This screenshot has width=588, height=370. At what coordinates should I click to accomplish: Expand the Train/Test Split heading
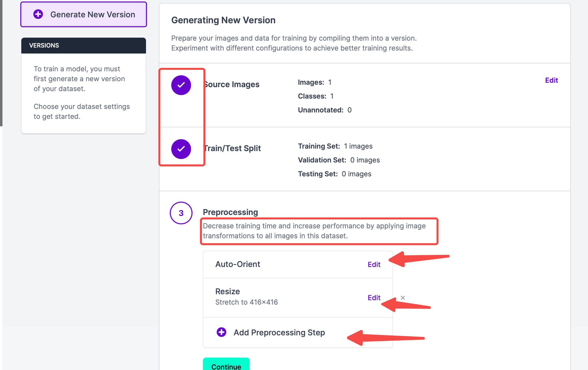tap(233, 148)
